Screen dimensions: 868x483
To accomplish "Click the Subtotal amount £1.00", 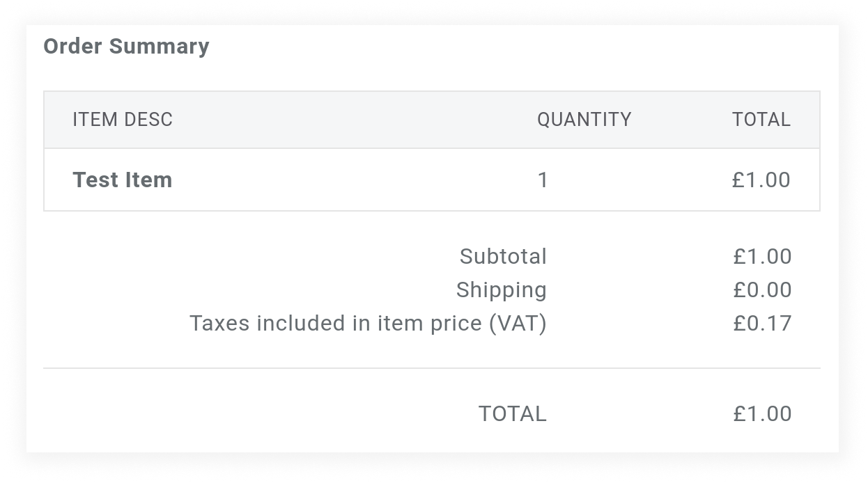I will click(x=762, y=257).
